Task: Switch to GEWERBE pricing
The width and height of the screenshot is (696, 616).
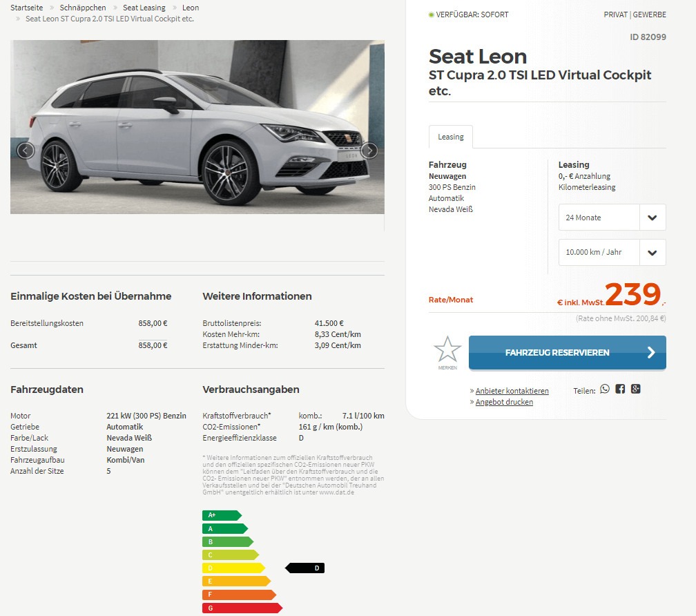Action: point(649,15)
